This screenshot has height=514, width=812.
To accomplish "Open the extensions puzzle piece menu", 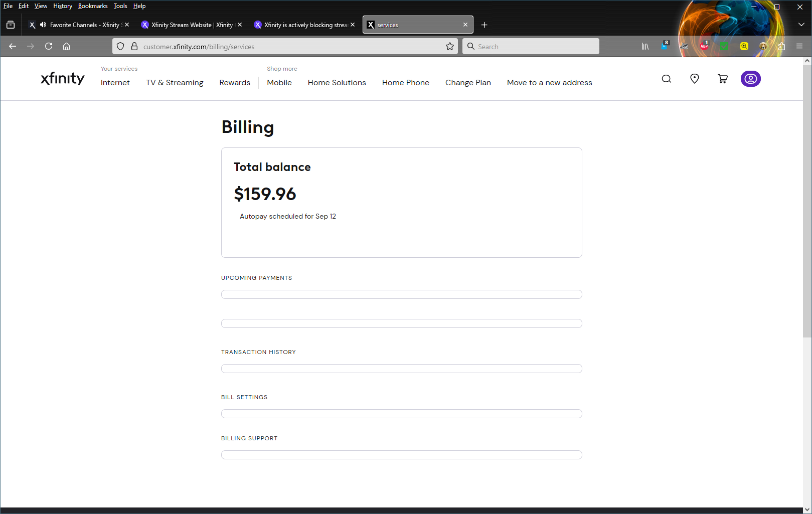I will [x=781, y=46].
